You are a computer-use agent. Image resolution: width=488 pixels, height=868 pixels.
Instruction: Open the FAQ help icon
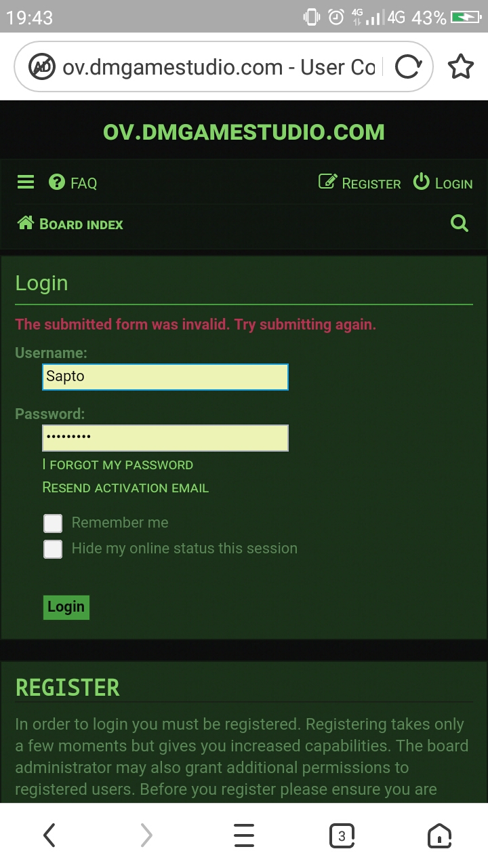pos(55,182)
